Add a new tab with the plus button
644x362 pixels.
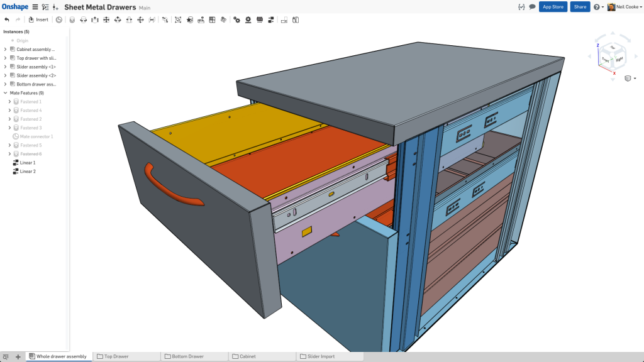pyautogui.click(x=18, y=357)
